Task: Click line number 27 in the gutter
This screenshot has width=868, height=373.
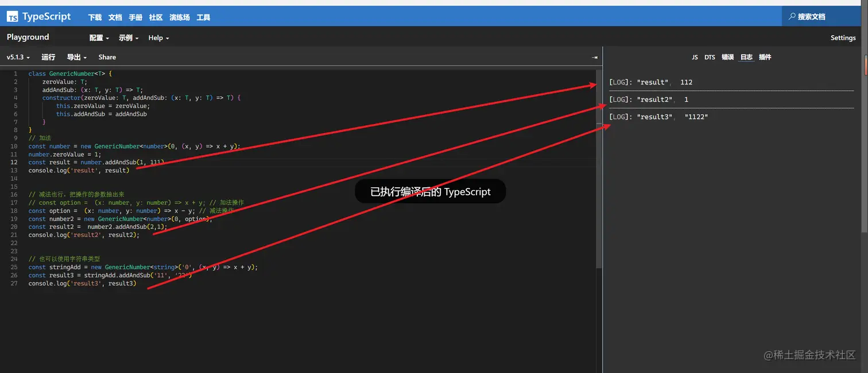Action: [14, 283]
